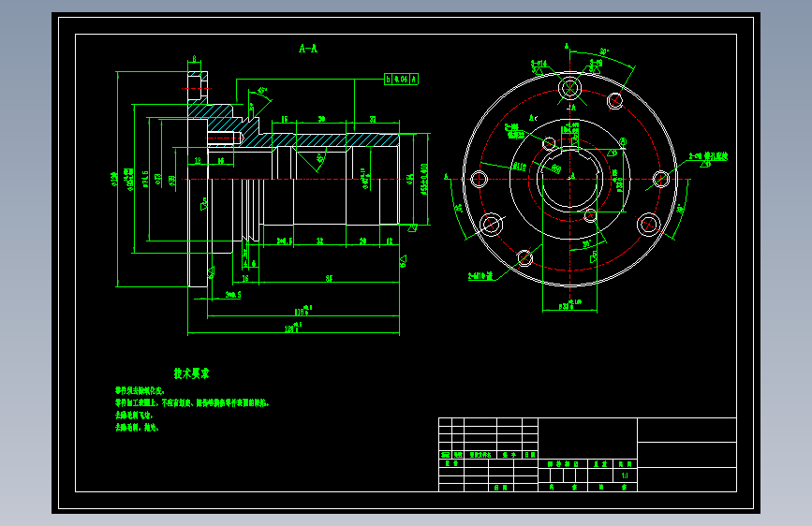Click the note line "零件须去除氧化皮"

[x=140, y=390]
